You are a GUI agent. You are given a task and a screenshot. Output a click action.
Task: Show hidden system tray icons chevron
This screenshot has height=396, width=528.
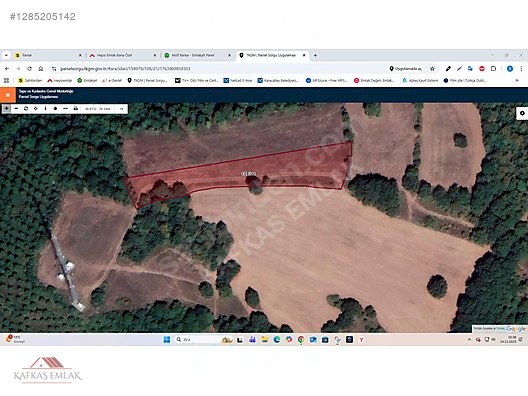pos(469,339)
